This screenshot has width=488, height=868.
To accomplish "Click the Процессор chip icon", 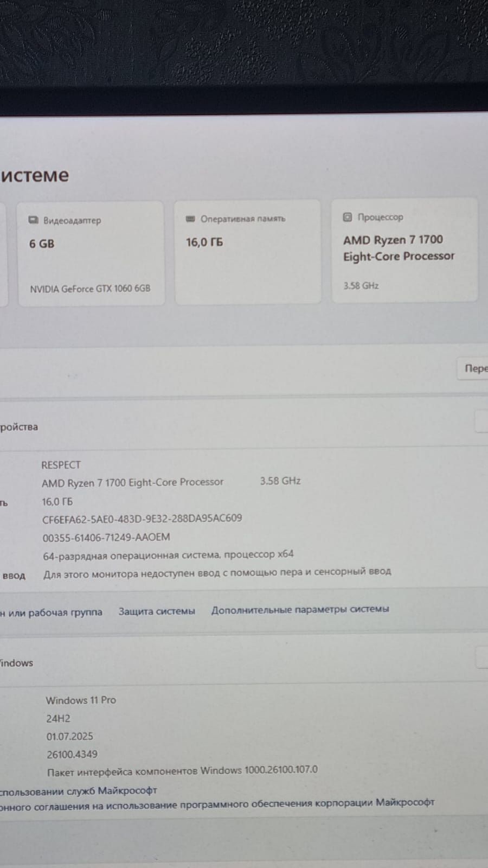I will (x=348, y=217).
